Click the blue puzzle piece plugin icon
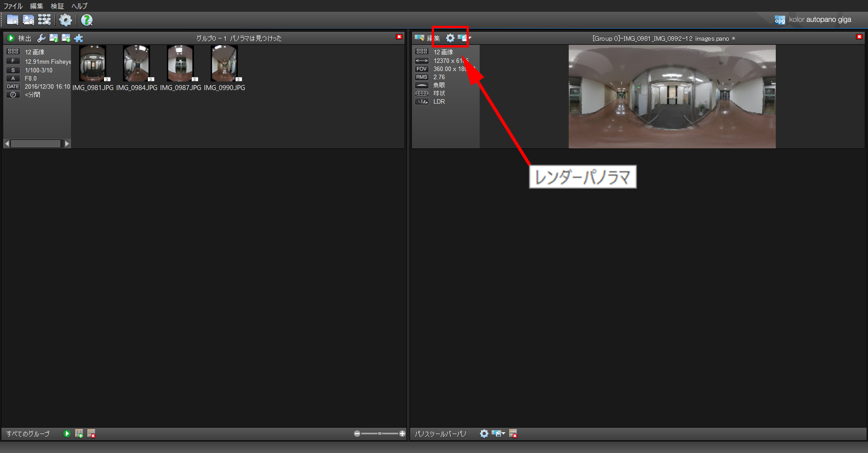This screenshot has height=453, width=868. click(x=79, y=38)
